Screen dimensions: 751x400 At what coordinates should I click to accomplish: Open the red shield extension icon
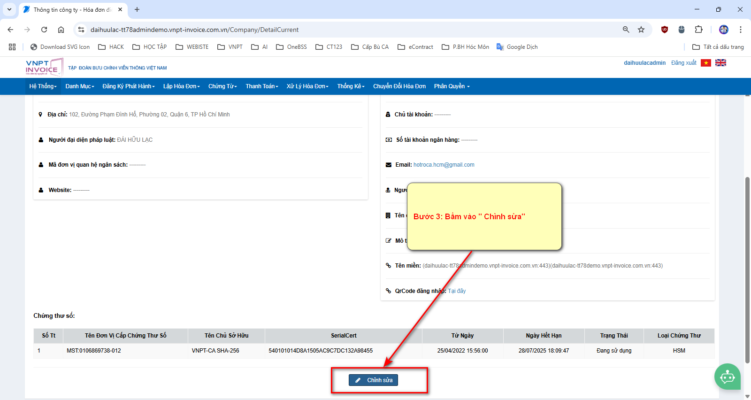(x=664, y=30)
